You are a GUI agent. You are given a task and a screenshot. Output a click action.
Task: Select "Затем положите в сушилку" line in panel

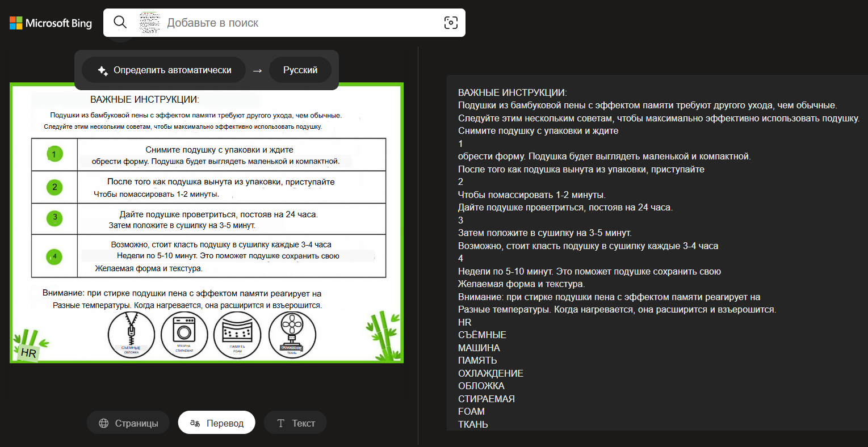pyautogui.click(x=545, y=233)
